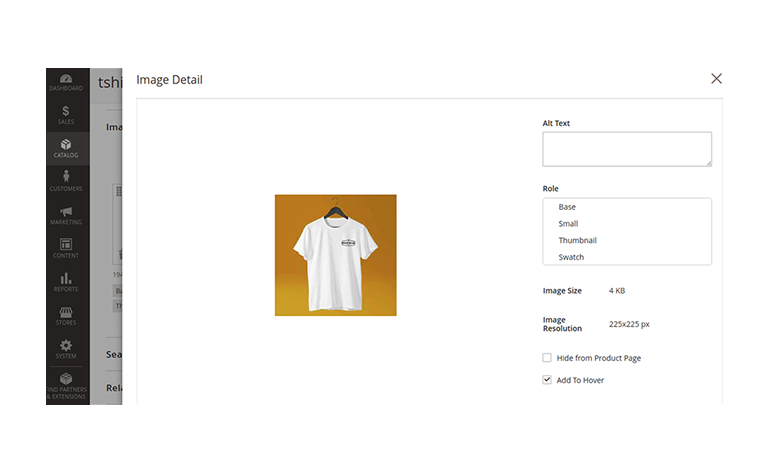Open the Stores storefront icon

pyautogui.click(x=66, y=314)
